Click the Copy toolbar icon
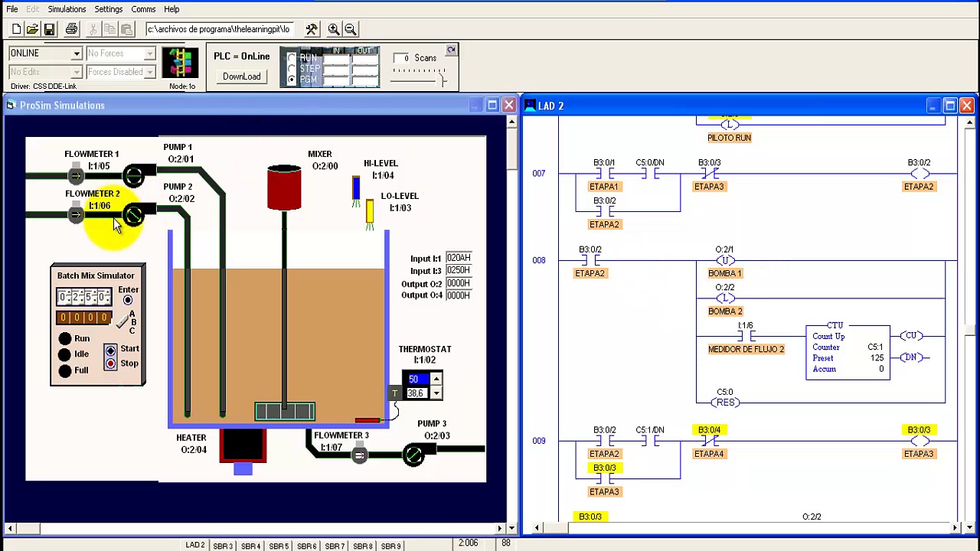Viewport: 980px width, 551px height. pyautogui.click(x=109, y=29)
